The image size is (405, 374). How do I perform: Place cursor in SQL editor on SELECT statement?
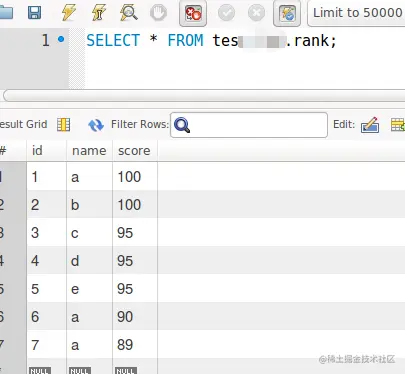point(211,41)
